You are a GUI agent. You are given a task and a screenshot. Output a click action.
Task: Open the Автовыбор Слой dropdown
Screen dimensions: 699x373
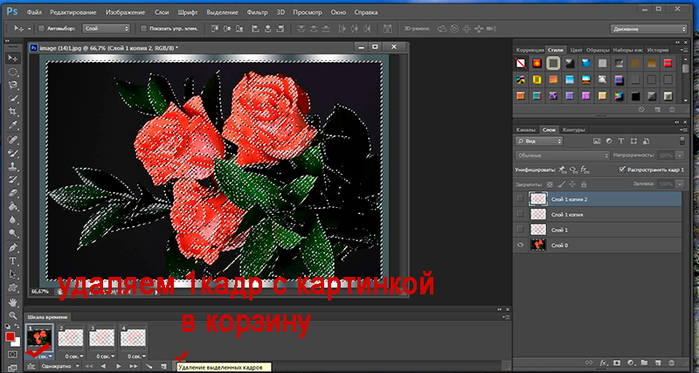click(x=107, y=29)
